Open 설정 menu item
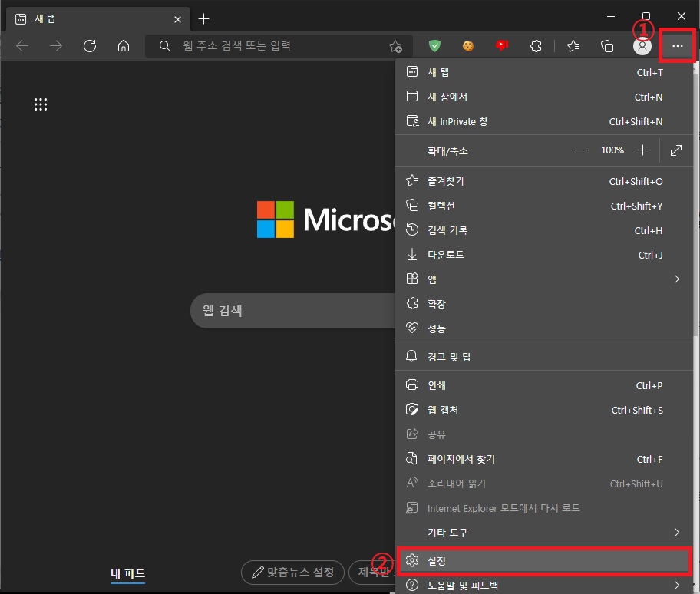This screenshot has width=700, height=594. pyautogui.click(x=543, y=560)
